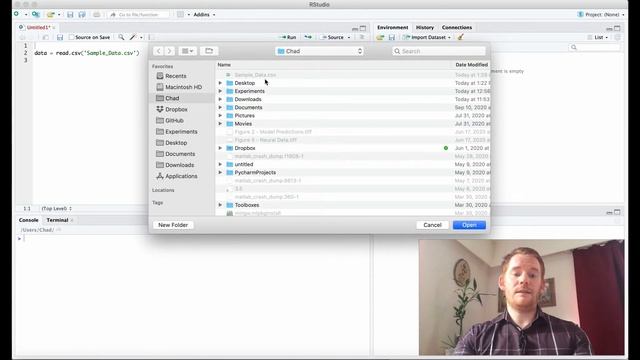
Task: Switch to the Environment tab
Action: [392, 27]
